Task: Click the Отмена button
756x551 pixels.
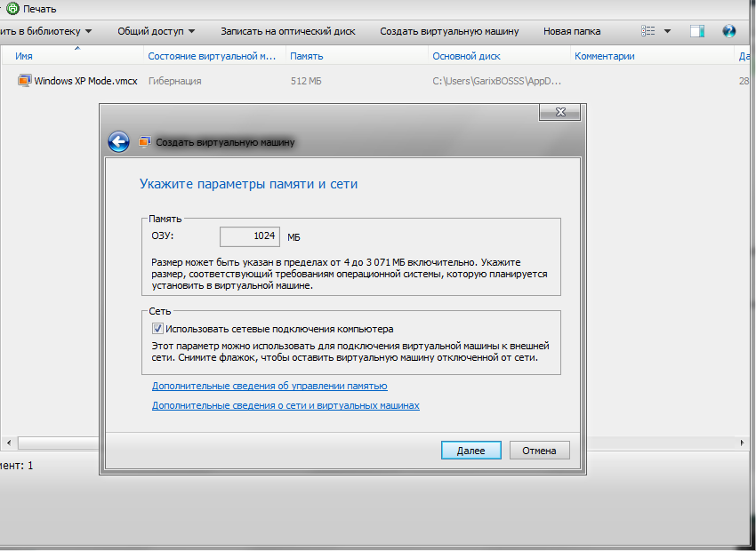Action: click(x=540, y=451)
